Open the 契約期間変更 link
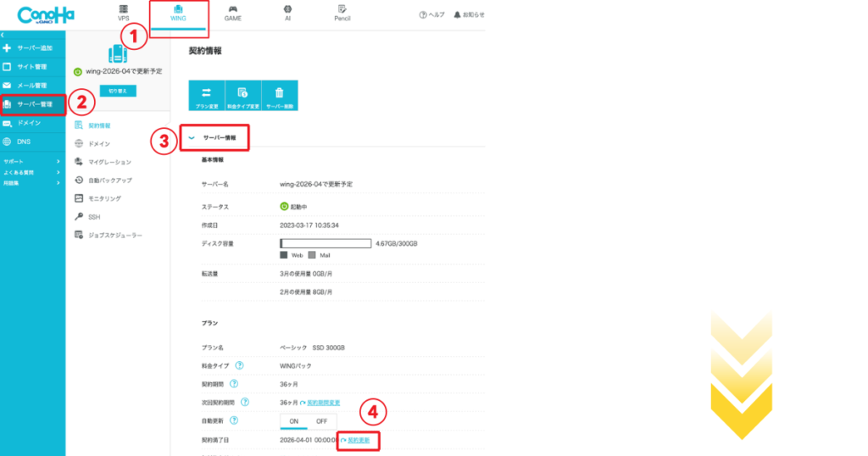868x456 pixels. point(323,403)
